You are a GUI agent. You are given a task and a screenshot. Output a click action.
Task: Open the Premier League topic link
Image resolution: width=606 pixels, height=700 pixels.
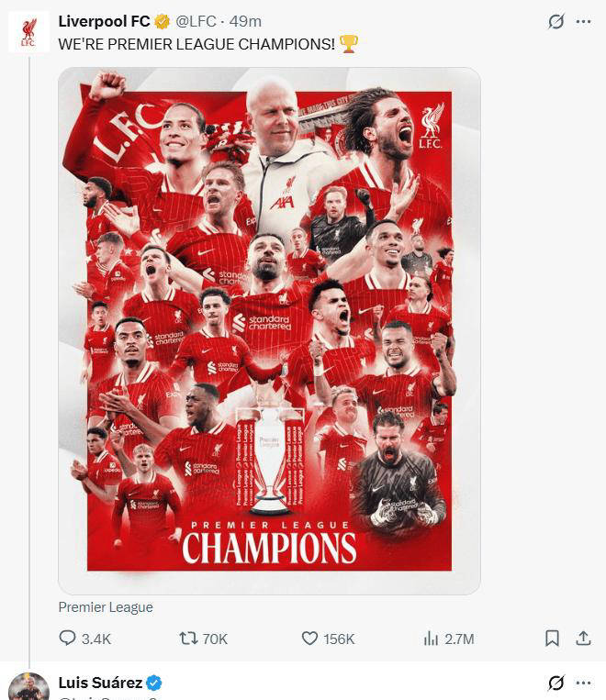coord(106,607)
